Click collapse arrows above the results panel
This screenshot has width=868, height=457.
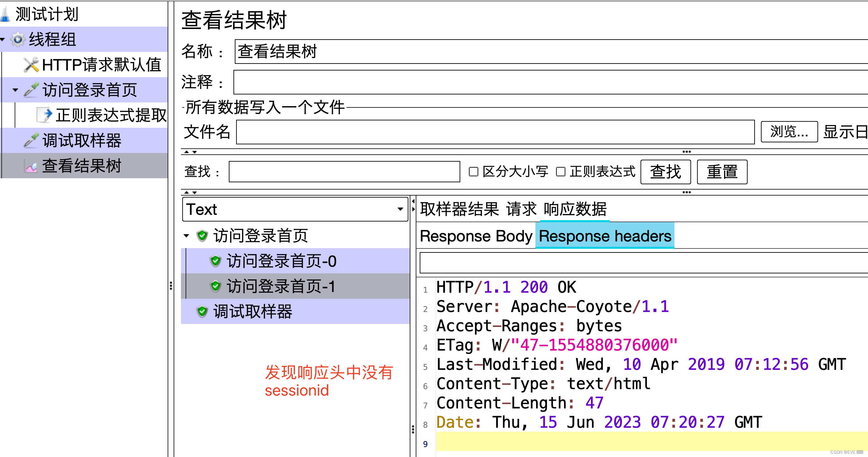point(190,193)
